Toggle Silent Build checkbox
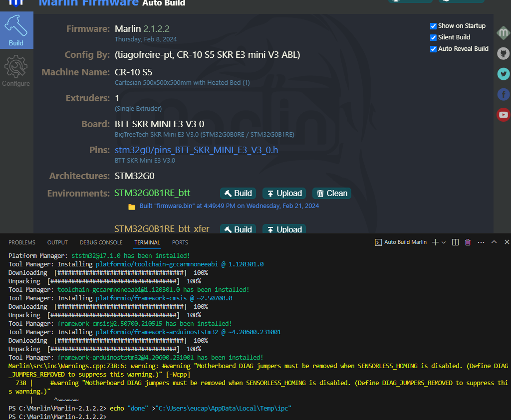The width and height of the screenshot is (511, 420). click(433, 37)
